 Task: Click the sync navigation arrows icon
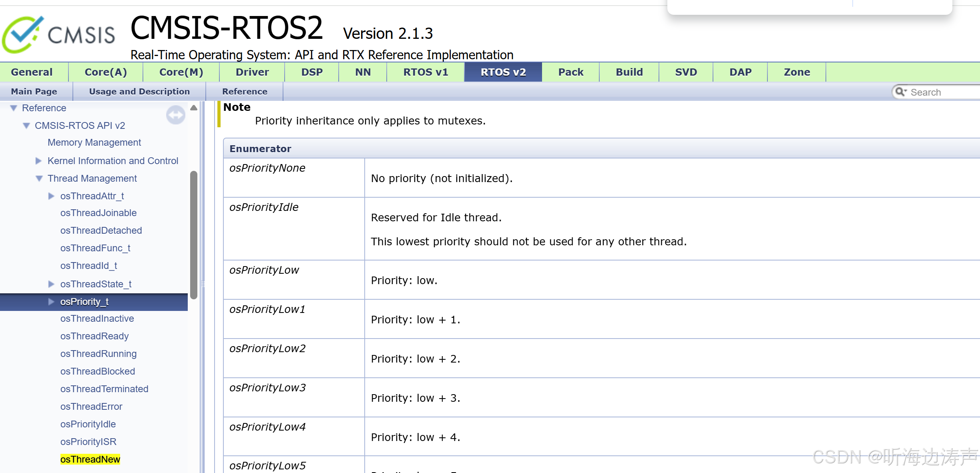tap(175, 115)
